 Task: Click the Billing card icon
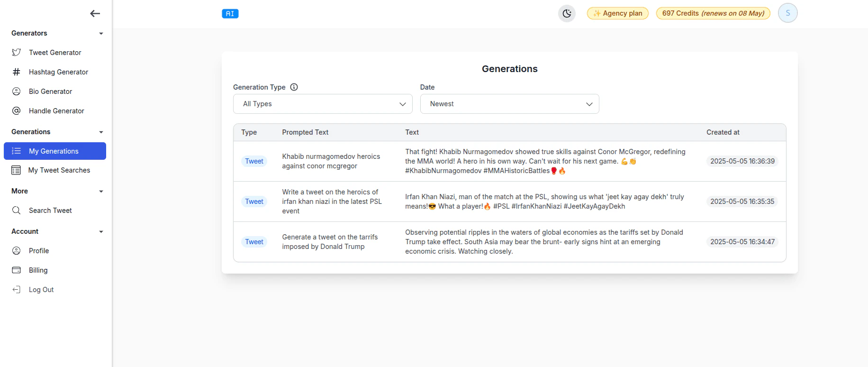point(17,270)
